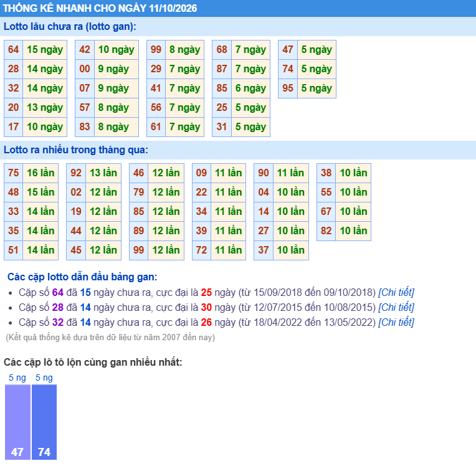Select frequent number 22

pos(202,192)
